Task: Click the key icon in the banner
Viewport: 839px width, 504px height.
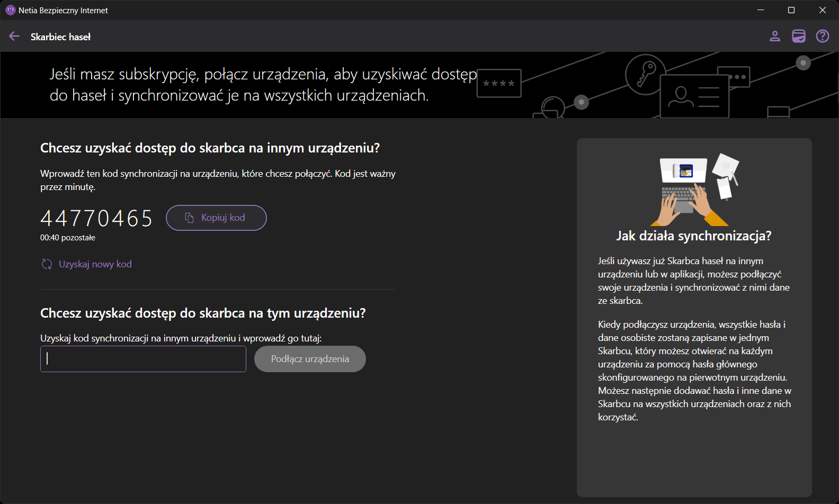Action: 646,74
